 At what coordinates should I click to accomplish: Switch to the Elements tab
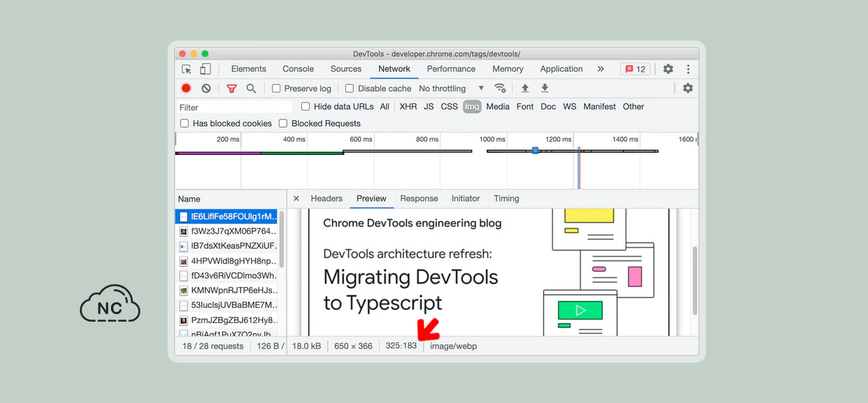pos(249,69)
